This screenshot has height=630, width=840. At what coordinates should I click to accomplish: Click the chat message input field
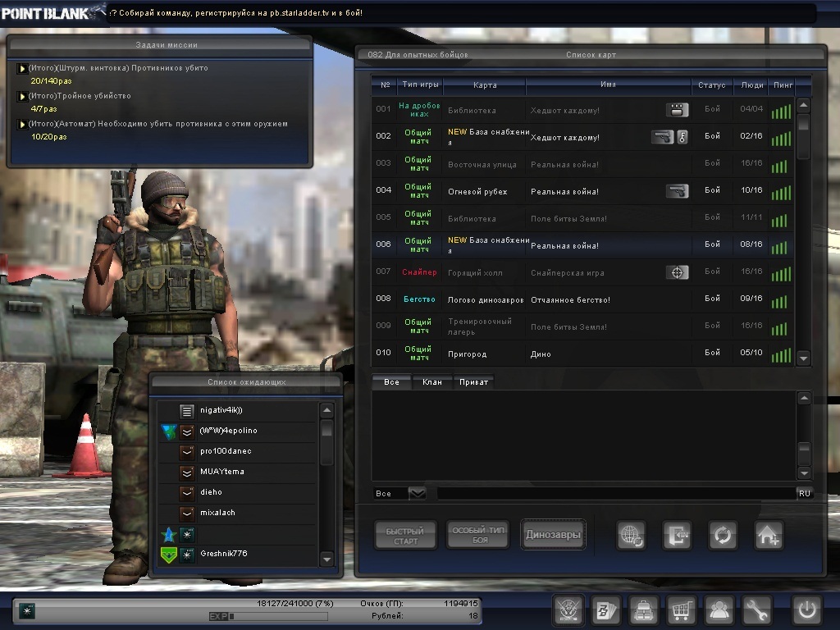tap(615, 493)
